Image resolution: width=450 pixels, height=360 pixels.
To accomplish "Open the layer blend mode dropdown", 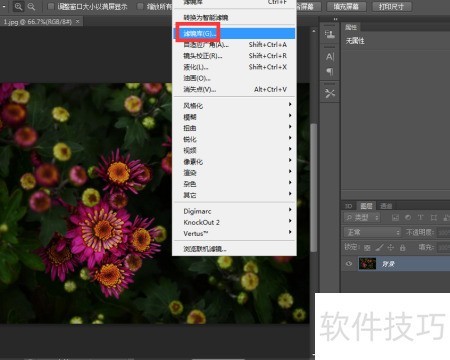I will click(x=372, y=232).
